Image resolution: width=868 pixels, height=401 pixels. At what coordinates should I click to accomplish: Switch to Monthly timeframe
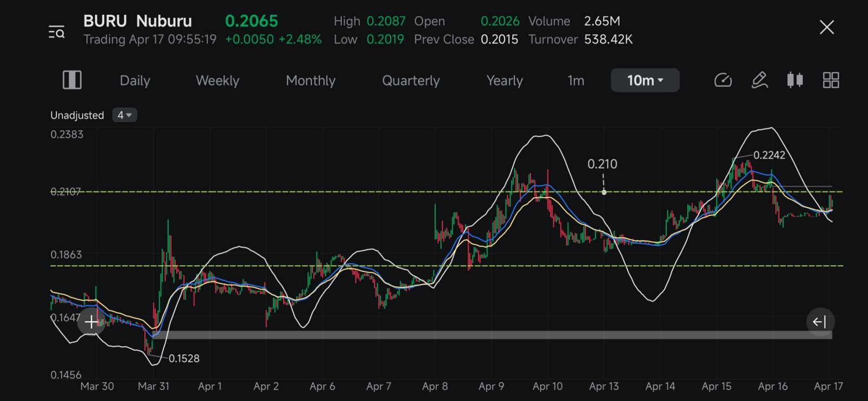click(311, 81)
